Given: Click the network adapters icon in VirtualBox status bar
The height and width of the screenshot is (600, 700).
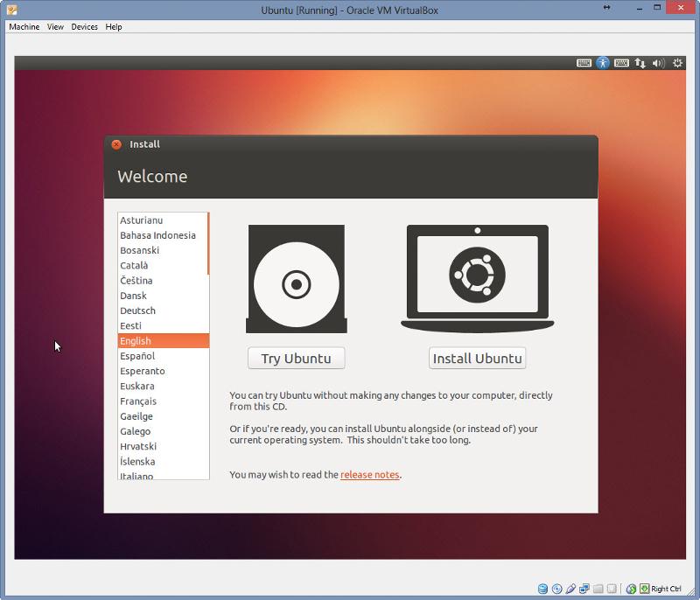Looking at the screenshot, I should coord(584,589).
